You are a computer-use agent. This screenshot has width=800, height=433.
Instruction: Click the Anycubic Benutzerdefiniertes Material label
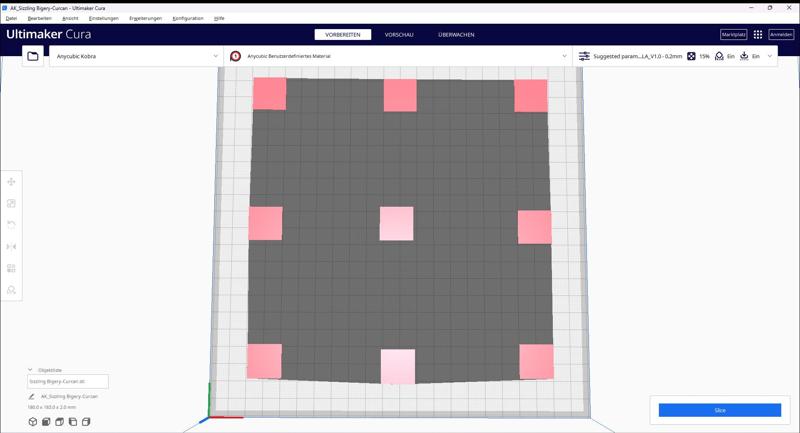click(289, 56)
